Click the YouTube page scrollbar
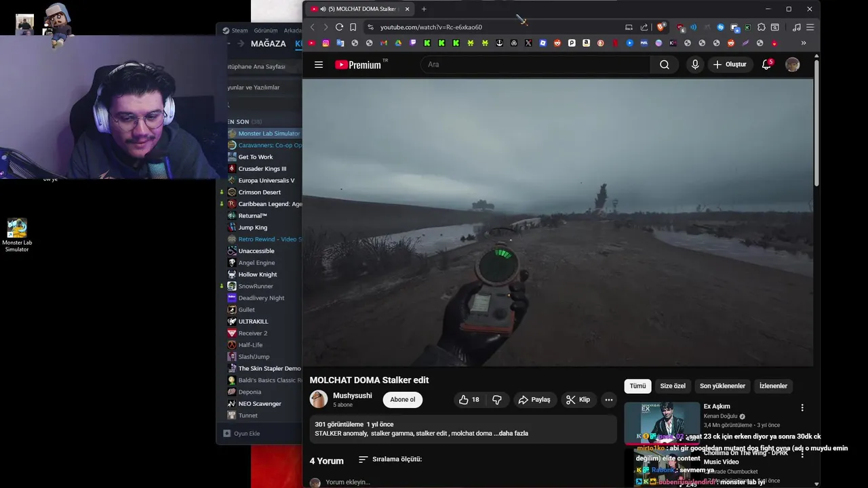Viewport: 868px width, 488px height. [816, 122]
